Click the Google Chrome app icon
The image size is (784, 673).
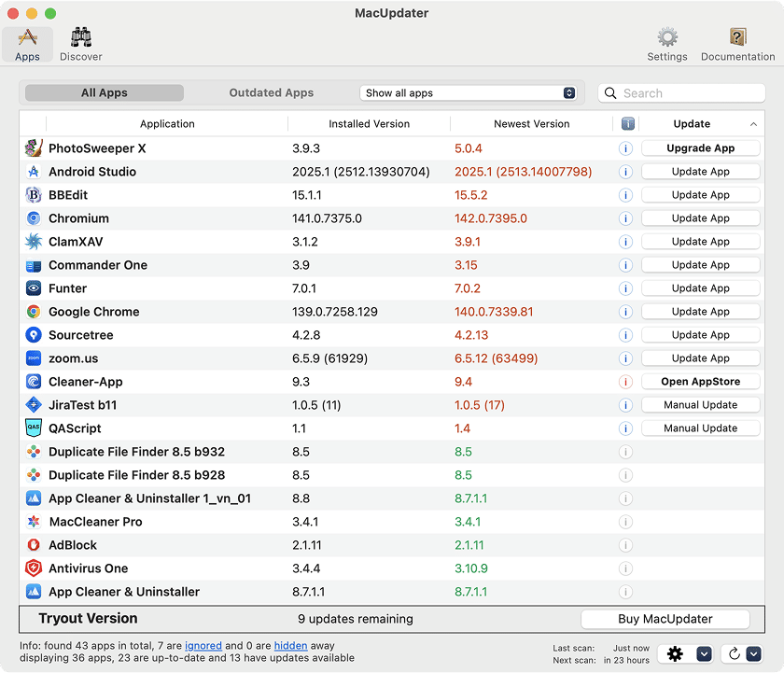click(x=34, y=312)
